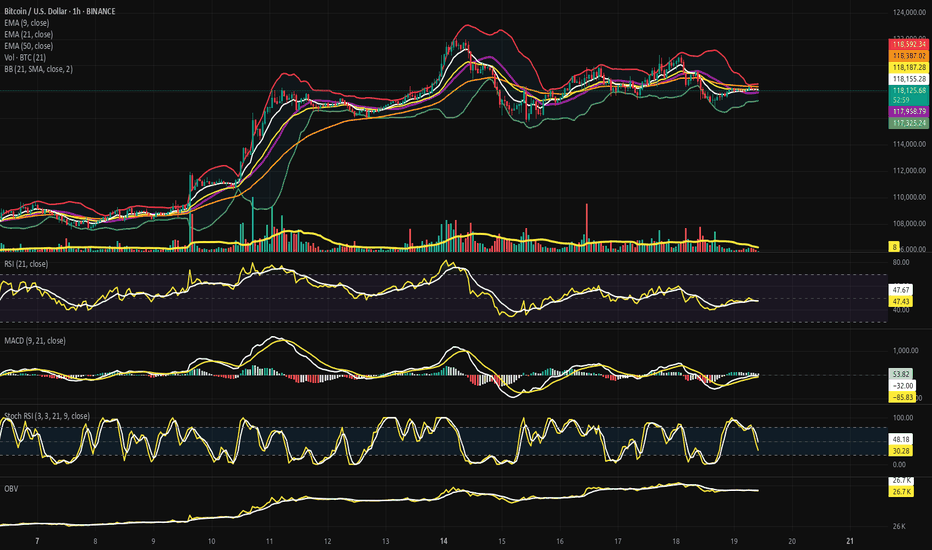
Task: Click the 112,000.00 price axis value
Action: (909, 171)
